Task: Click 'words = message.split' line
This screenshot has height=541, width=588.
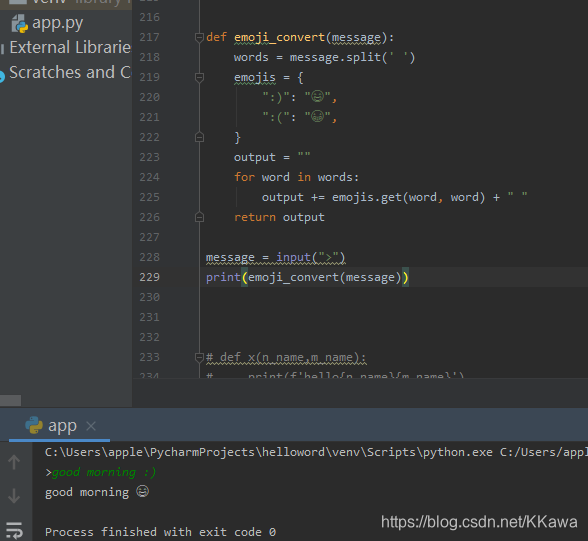Action: tap(324, 57)
